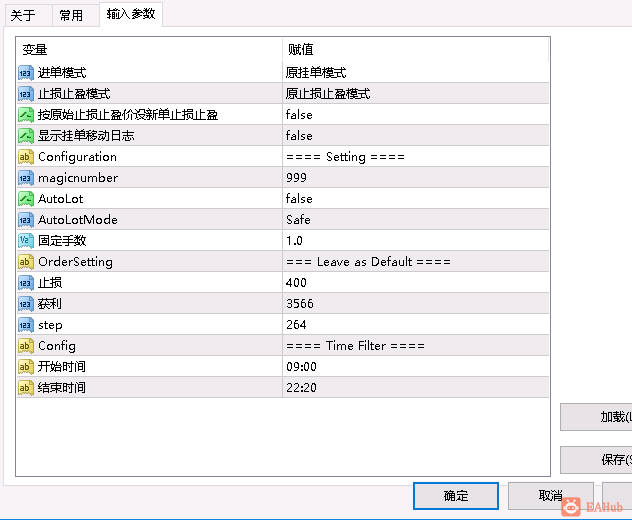The width and height of the screenshot is (632, 522).
Task: Click the boolean icon beside 显示挂单移动日志
Action: click(x=26, y=136)
